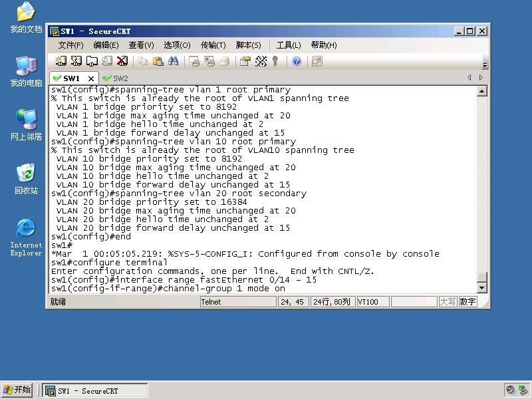The height and width of the screenshot is (399, 532).
Task: Click the last grayed toolbar icon
Action: pyautogui.click(x=317, y=61)
